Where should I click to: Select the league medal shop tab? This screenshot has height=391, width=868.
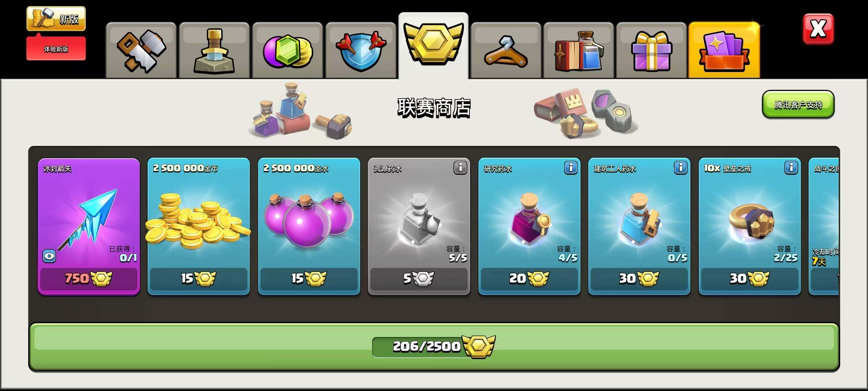433,46
